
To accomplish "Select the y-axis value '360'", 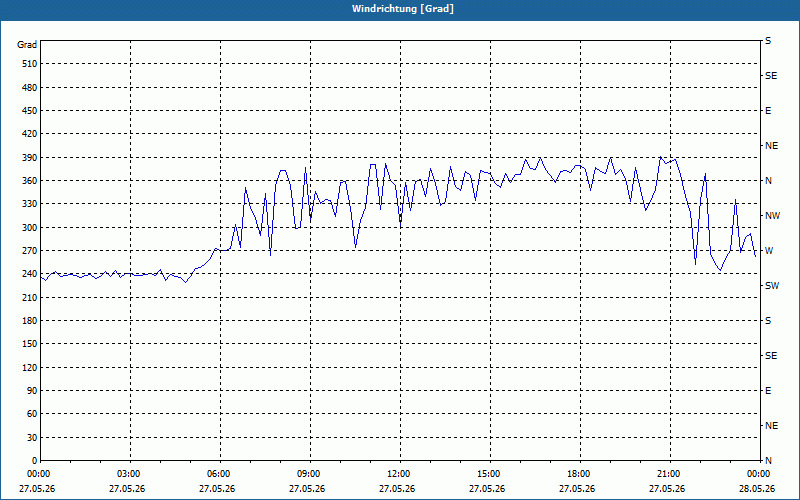I will [30, 181].
